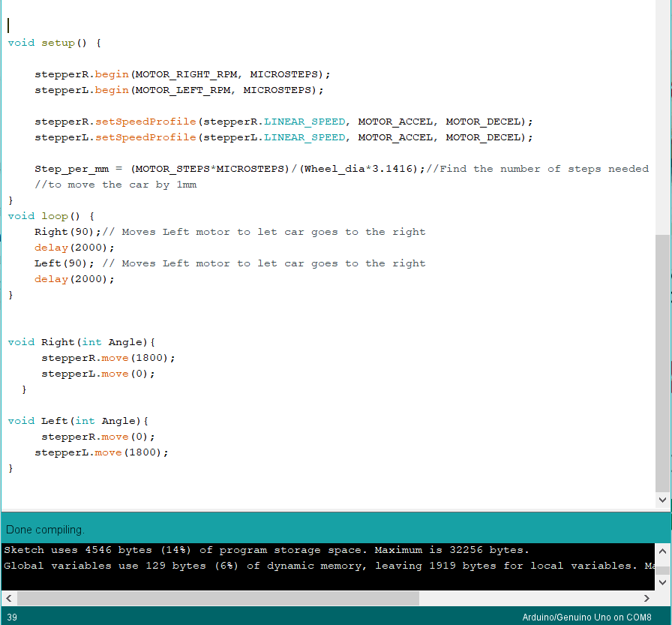Image resolution: width=672 pixels, height=625 pixels.
Task: Click the horizontal scrollbar right arrow
Action: (x=646, y=598)
